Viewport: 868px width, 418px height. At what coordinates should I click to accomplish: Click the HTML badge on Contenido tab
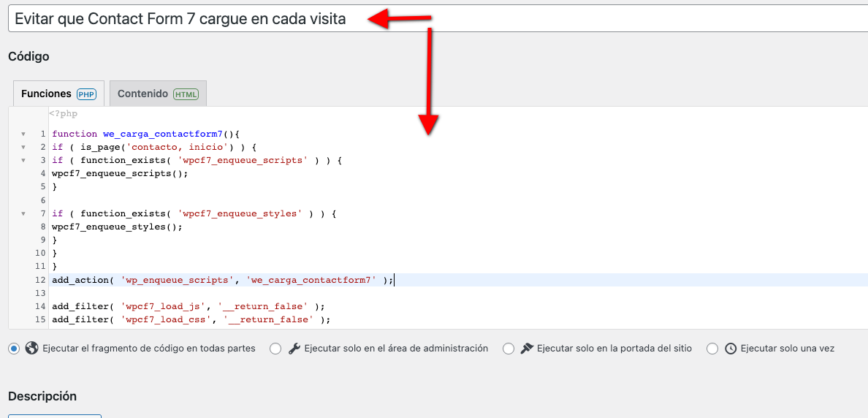(186, 94)
